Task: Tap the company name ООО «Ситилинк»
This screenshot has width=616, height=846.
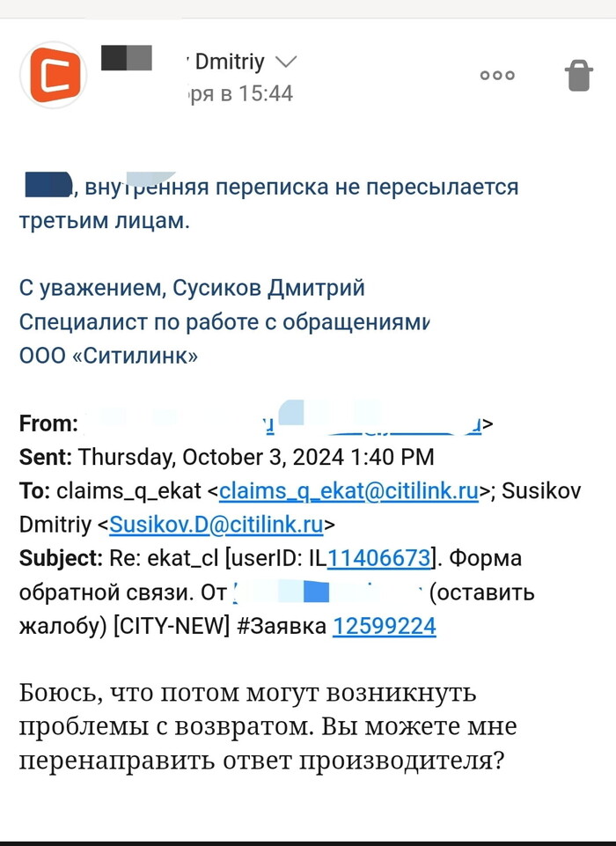Action: click(108, 356)
